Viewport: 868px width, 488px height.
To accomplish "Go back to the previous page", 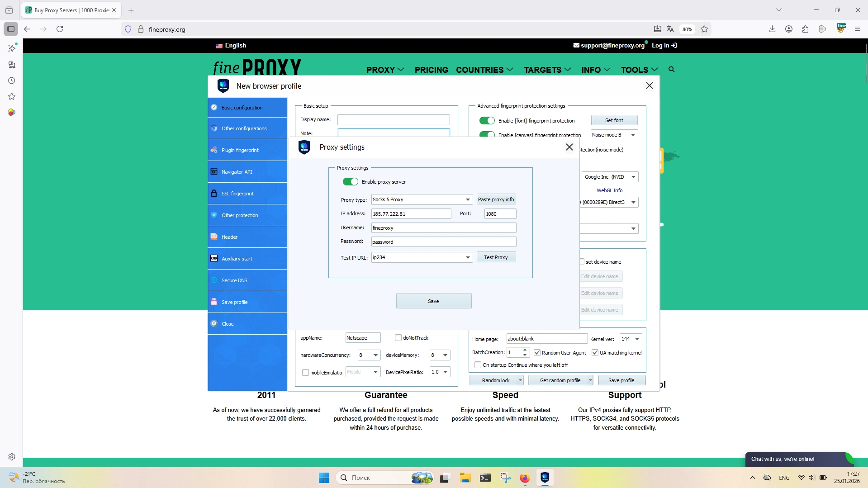I will 27,29.
